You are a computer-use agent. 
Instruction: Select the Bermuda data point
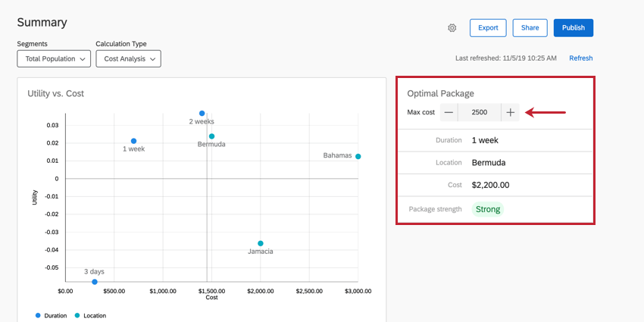(x=211, y=136)
